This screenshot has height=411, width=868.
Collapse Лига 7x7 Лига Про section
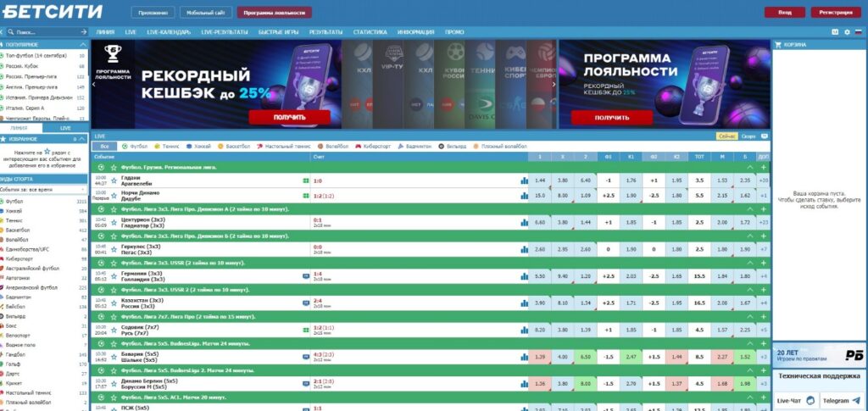pos(750,316)
